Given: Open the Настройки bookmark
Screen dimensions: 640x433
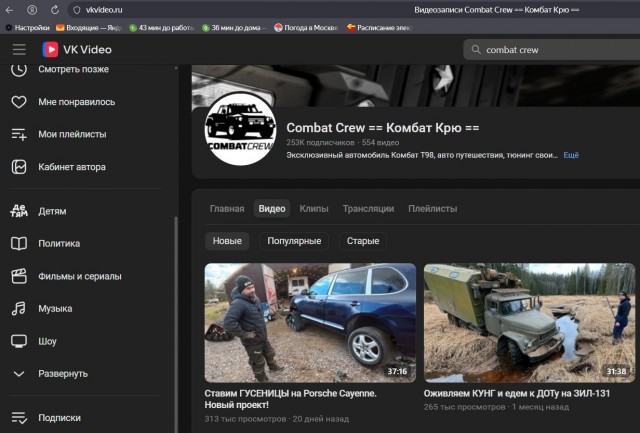Looking at the screenshot, I should (x=27, y=28).
